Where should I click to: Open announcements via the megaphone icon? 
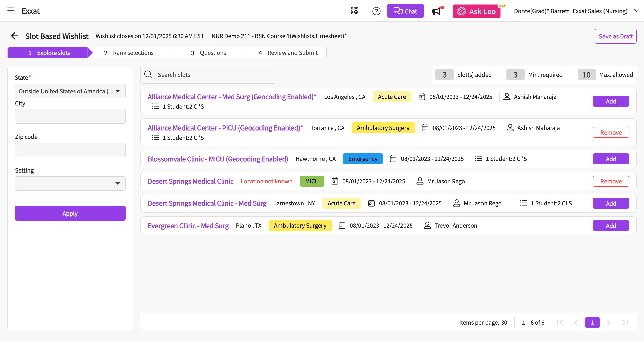436,11
